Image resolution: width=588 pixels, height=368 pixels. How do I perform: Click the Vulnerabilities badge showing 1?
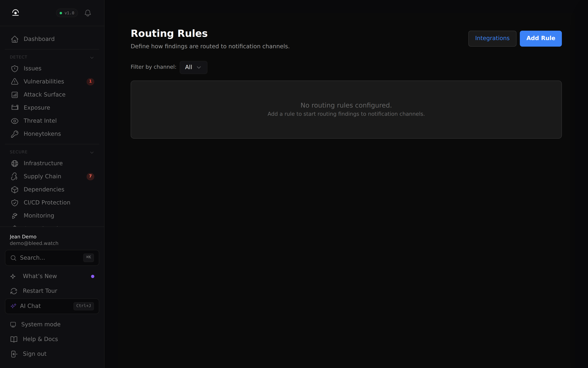point(90,82)
